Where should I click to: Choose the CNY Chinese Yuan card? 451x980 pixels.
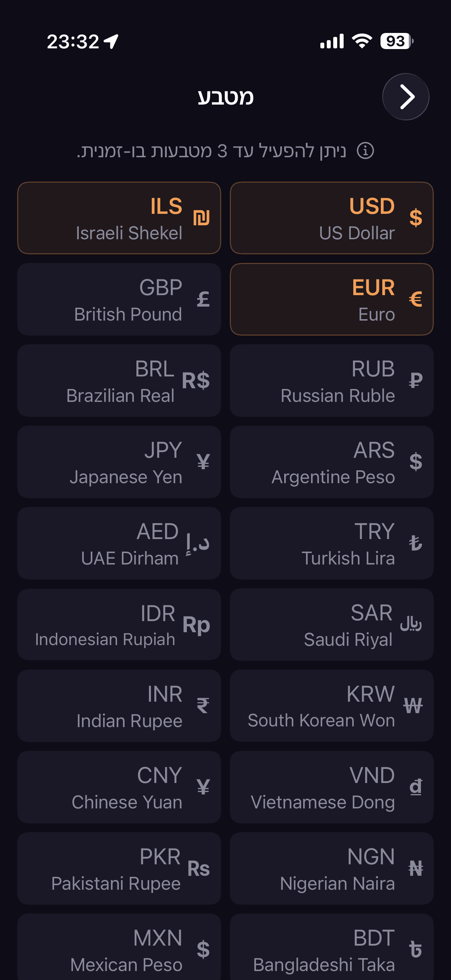pos(119,787)
